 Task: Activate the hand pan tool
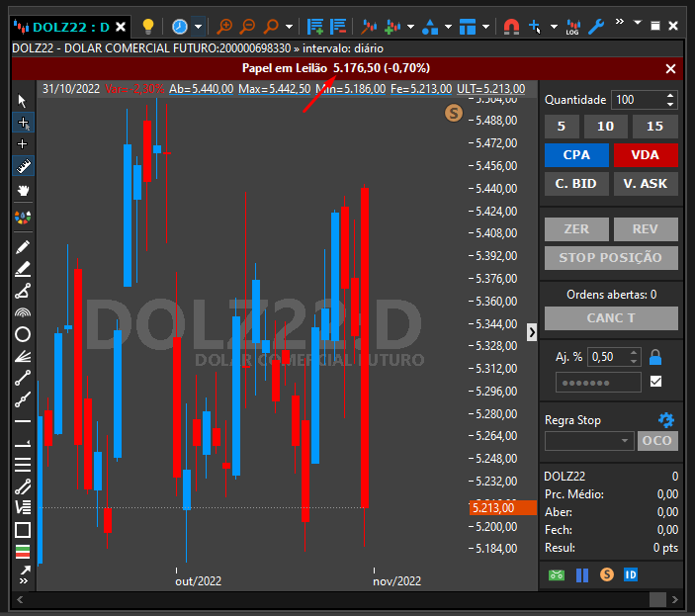pyautogui.click(x=23, y=191)
